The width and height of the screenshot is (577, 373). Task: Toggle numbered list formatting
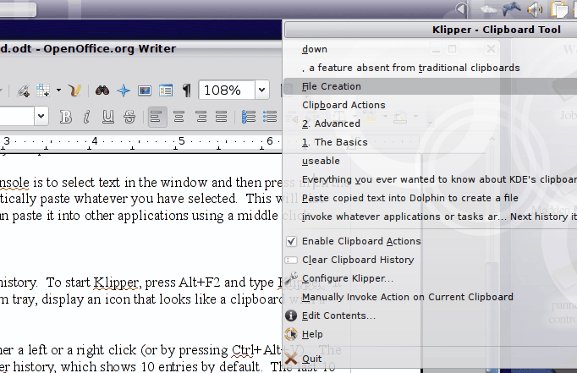248,117
